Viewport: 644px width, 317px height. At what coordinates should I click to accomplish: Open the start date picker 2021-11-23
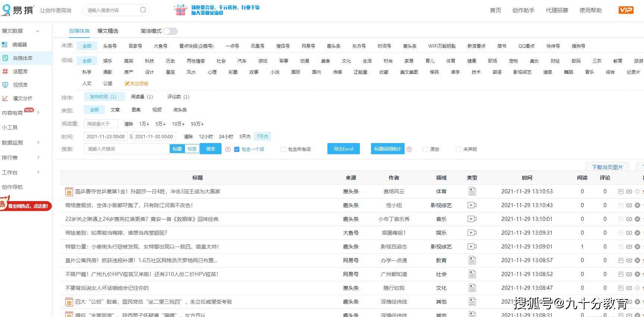(x=106, y=137)
